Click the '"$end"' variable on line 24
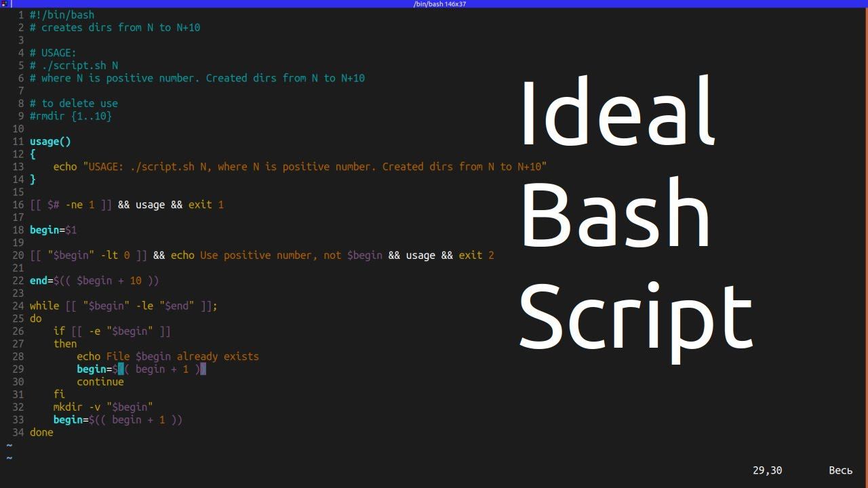This screenshot has height=488, width=868. [176, 306]
